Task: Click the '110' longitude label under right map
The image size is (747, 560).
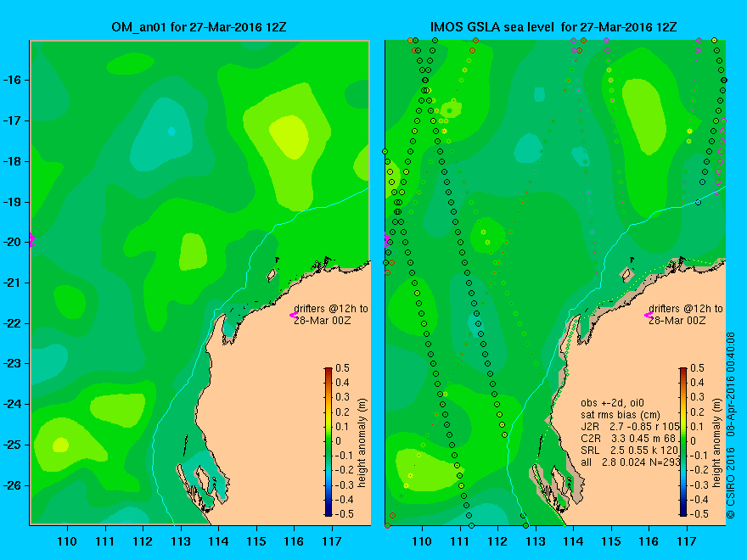Action: (422, 541)
